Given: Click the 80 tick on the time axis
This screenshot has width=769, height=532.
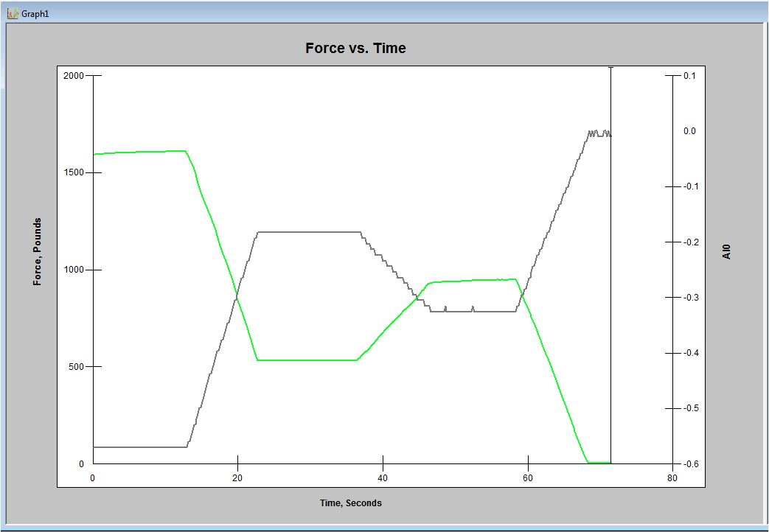Looking at the screenshot, I should [672, 477].
